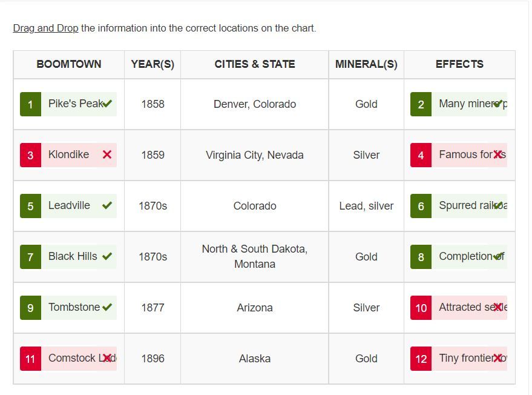The height and width of the screenshot is (395, 532).
Task: Click the Virginia City, Nevada cell
Action: click(255, 155)
